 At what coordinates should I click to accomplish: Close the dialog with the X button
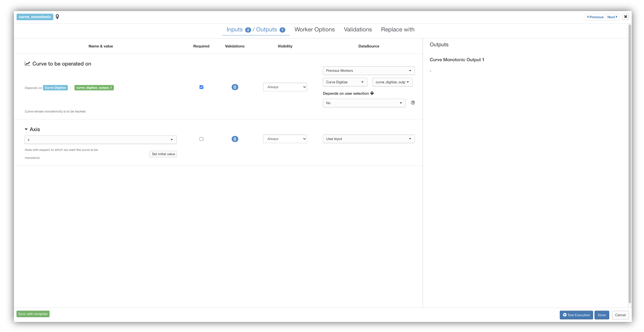point(625,17)
